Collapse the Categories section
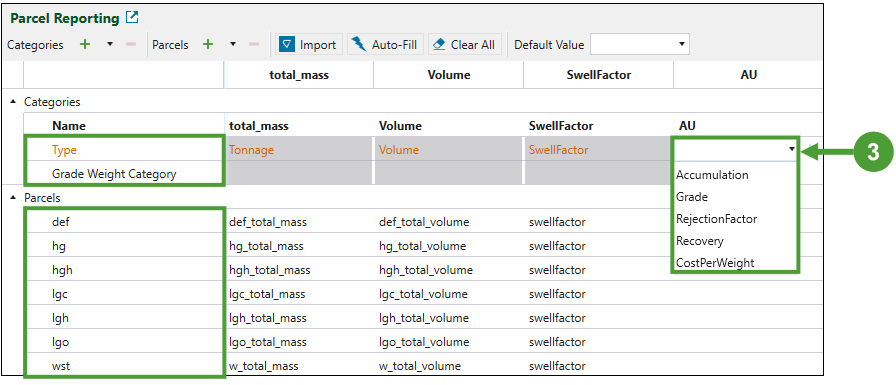The width and height of the screenshot is (896, 385). 13,102
